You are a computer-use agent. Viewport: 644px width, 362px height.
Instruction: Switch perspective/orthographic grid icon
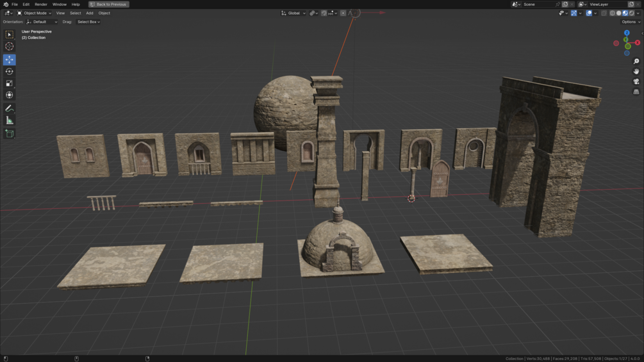(x=636, y=92)
